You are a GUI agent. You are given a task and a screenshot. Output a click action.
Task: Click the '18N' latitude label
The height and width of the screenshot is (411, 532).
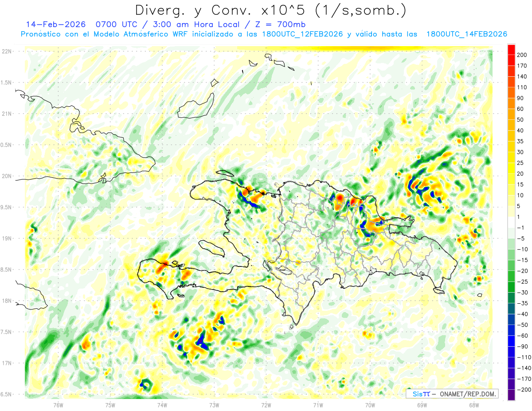[x=7, y=301]
